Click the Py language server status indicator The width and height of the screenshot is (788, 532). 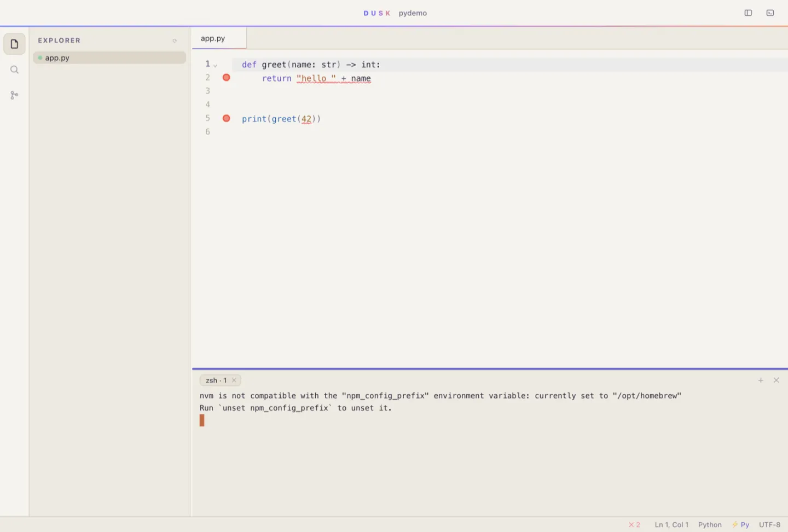coord(740,524)
